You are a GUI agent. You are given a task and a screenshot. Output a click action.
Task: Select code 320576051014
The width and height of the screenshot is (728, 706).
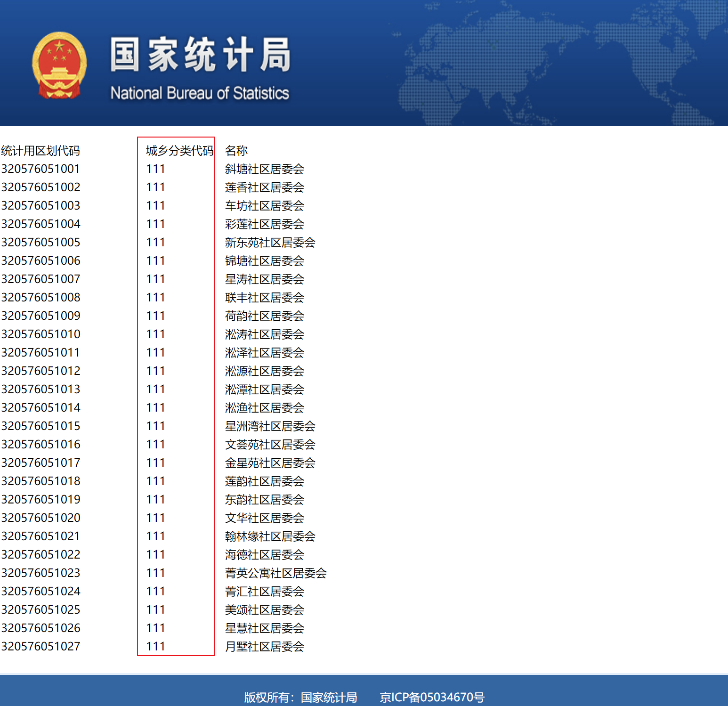pos(40,407)
